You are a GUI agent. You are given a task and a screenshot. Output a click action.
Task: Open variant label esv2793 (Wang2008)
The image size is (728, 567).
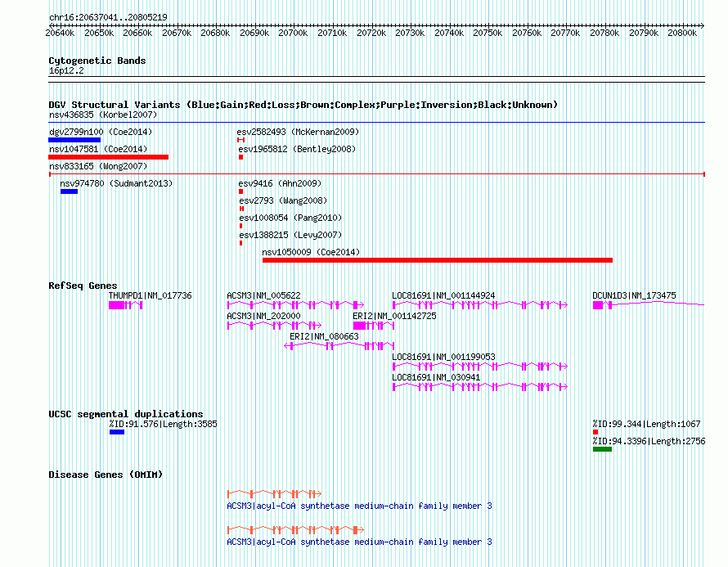[x=283, y=200]
